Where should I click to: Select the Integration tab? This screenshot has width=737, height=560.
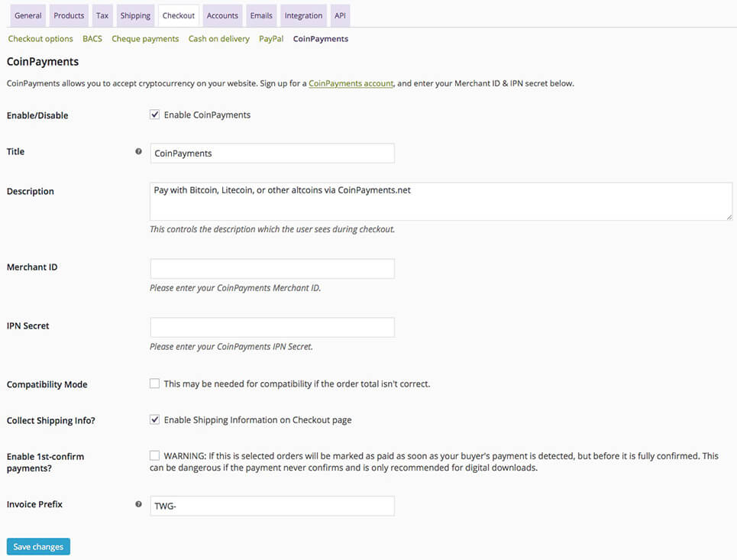point(303,15)
